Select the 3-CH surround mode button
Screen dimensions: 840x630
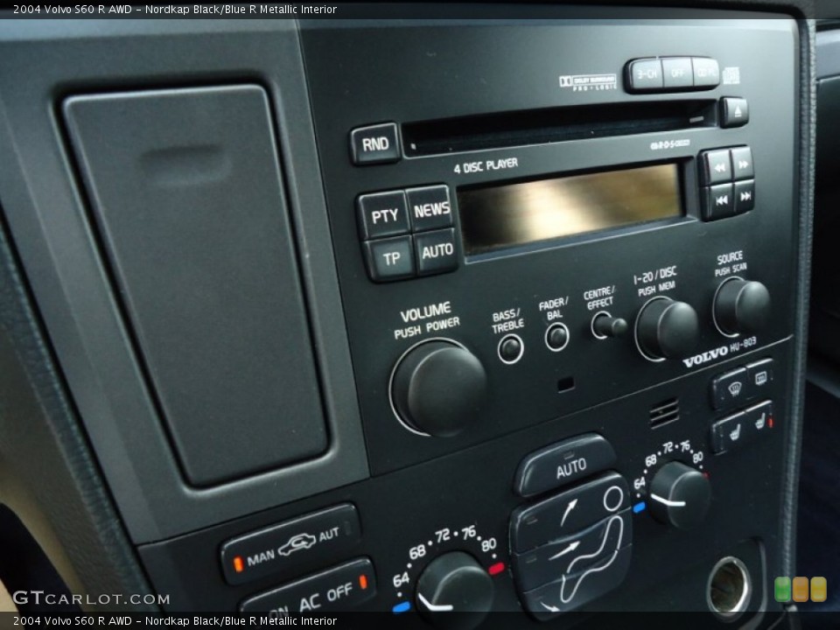coord(645,73)
